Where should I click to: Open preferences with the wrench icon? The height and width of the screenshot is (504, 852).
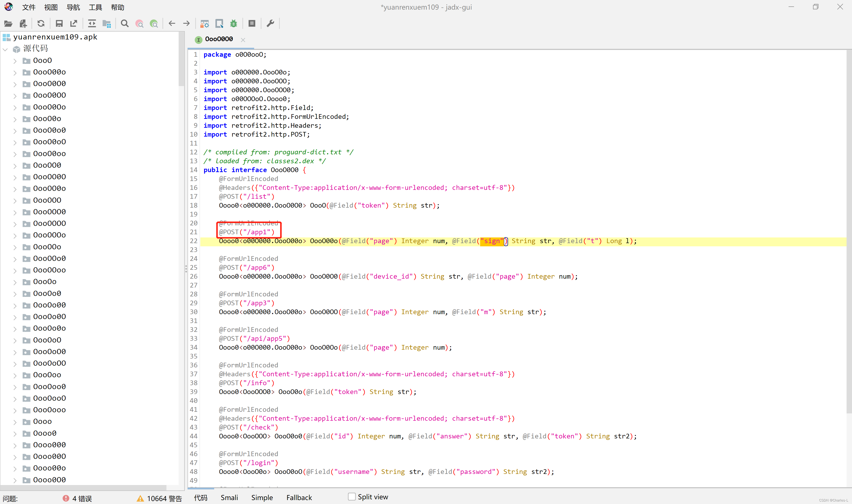tap(270, 23)
